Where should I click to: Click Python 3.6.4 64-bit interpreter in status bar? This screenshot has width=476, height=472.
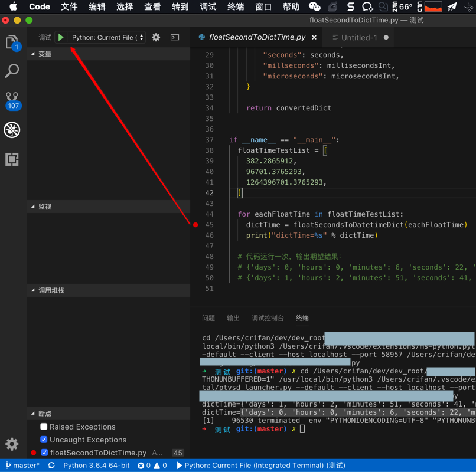96,466
